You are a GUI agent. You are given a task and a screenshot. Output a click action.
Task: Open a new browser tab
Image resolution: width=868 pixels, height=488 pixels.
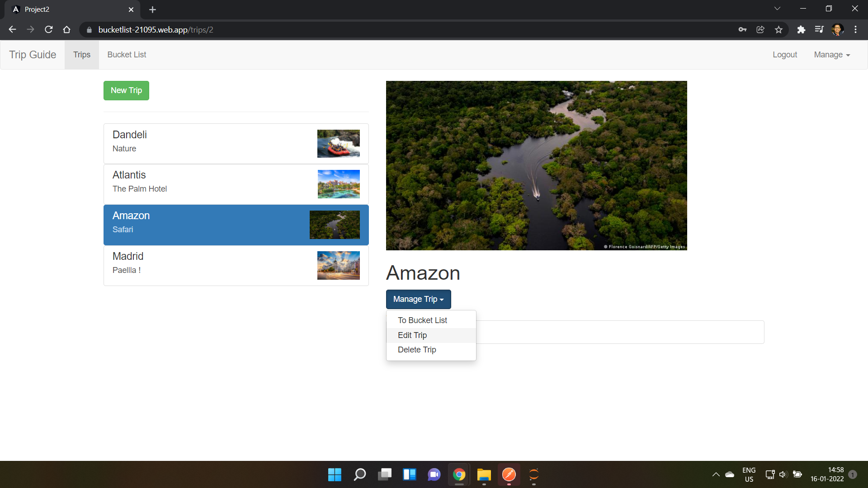coord(152,9)
